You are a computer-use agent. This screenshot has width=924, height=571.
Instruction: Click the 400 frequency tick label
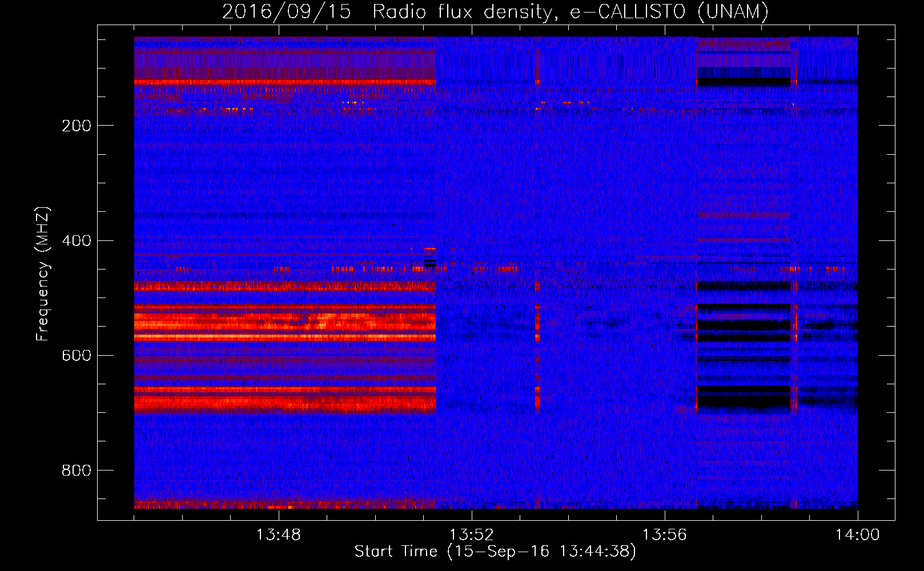77,240
